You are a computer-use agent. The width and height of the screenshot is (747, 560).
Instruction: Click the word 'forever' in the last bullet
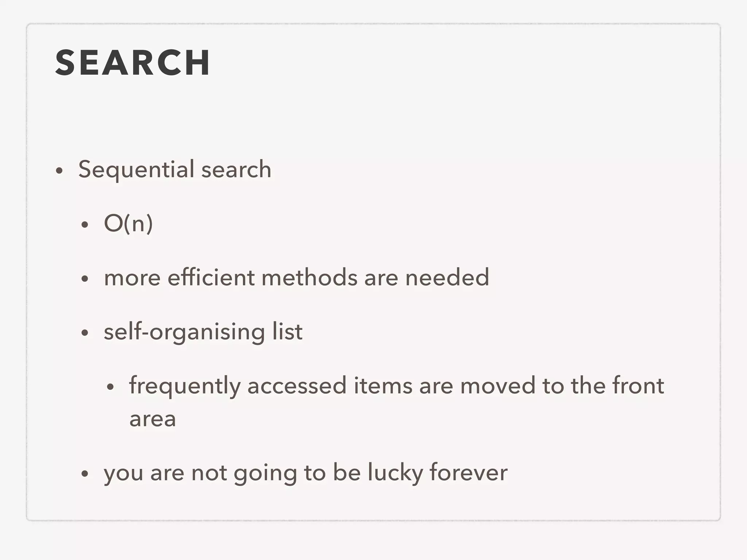point(469,472)
